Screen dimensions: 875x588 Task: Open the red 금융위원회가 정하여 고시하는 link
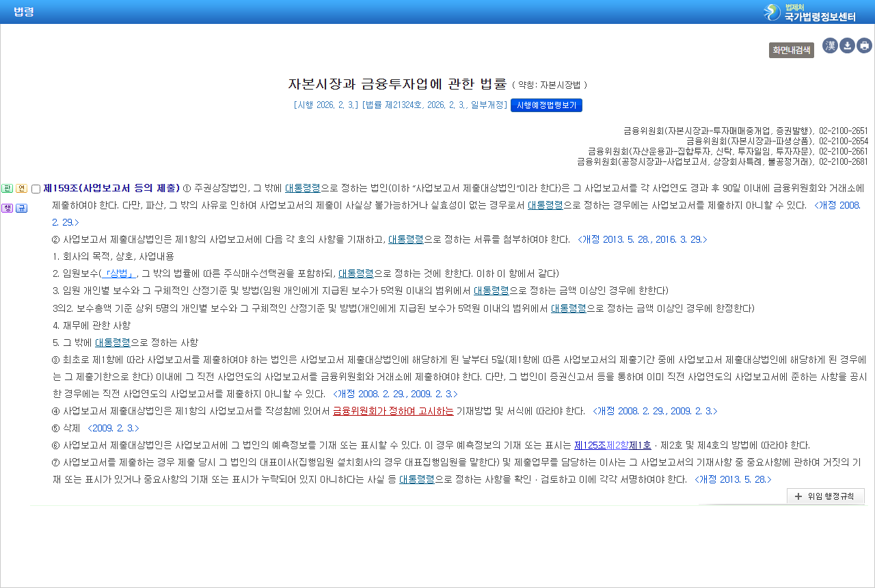point(393,410)
